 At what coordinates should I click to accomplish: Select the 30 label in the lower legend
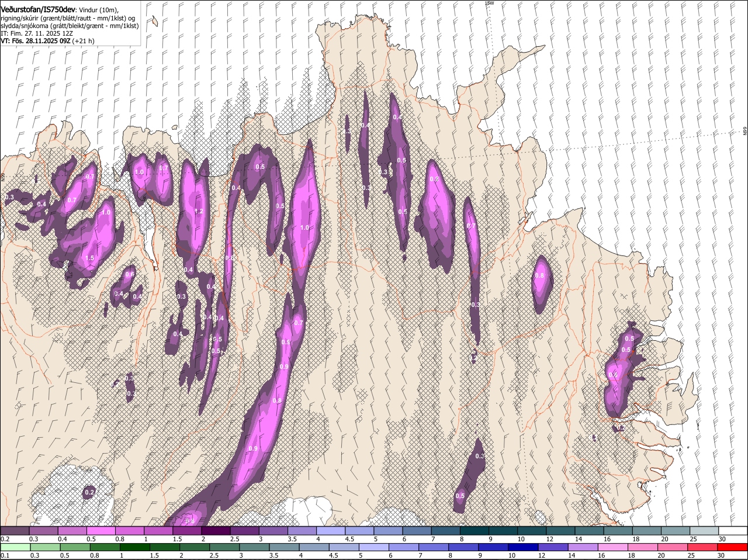coord(721,555)
